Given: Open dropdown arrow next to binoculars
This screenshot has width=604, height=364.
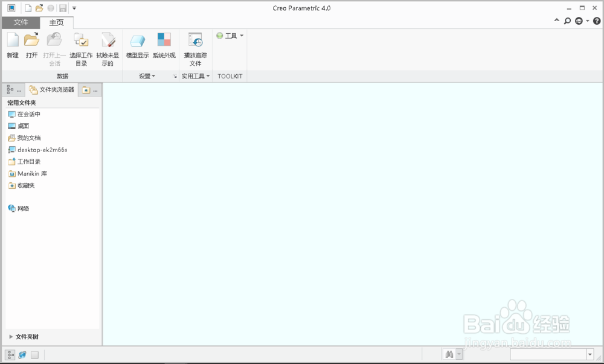Looking at the screenshot, I should click(459, 354).
